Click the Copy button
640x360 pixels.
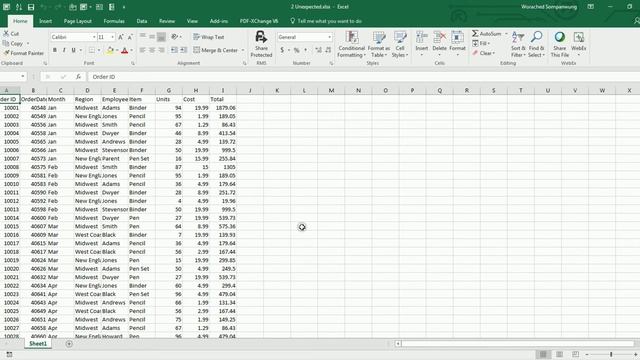13,43
